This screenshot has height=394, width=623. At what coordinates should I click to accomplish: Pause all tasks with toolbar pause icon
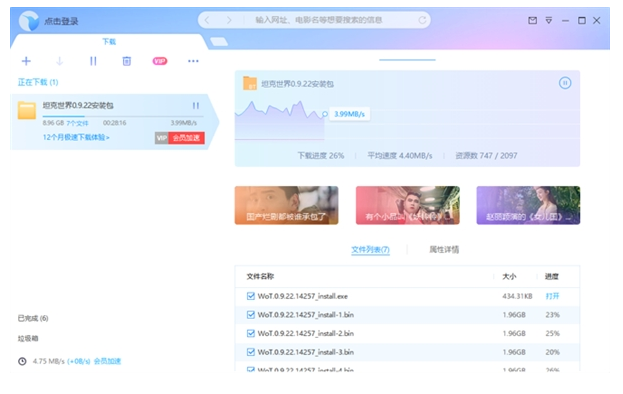coord(93,61)
